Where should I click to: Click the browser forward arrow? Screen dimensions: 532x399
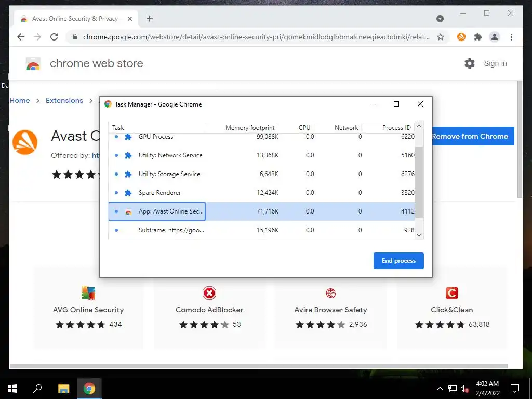point(37,37)
